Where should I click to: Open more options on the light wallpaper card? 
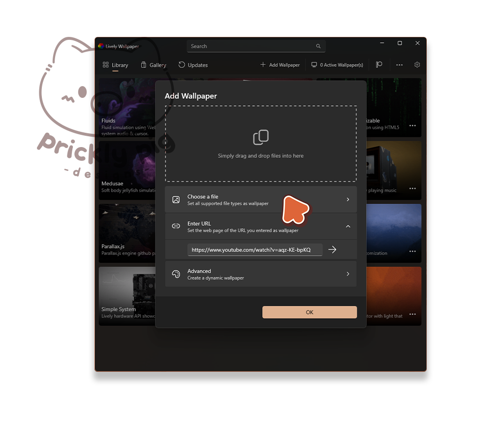412,314
